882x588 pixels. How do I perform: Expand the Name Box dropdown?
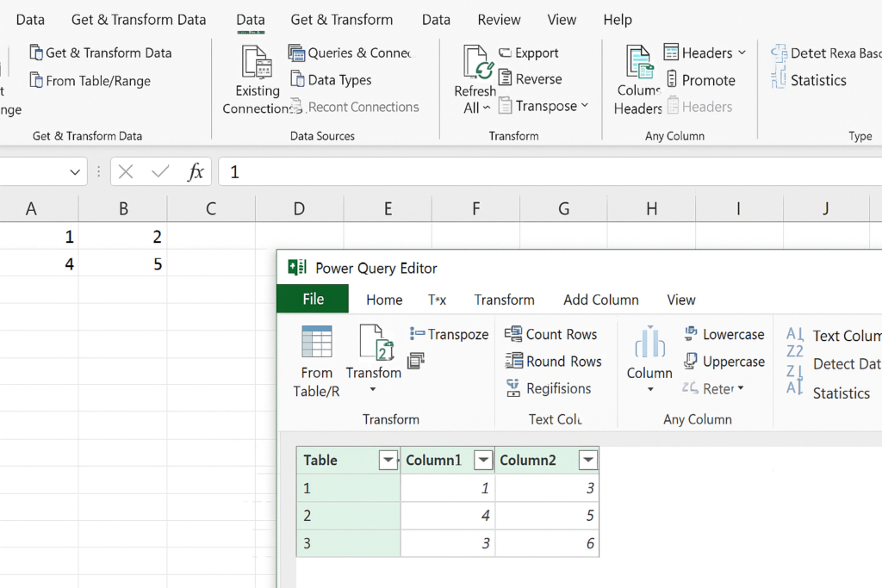click(75, 172)
